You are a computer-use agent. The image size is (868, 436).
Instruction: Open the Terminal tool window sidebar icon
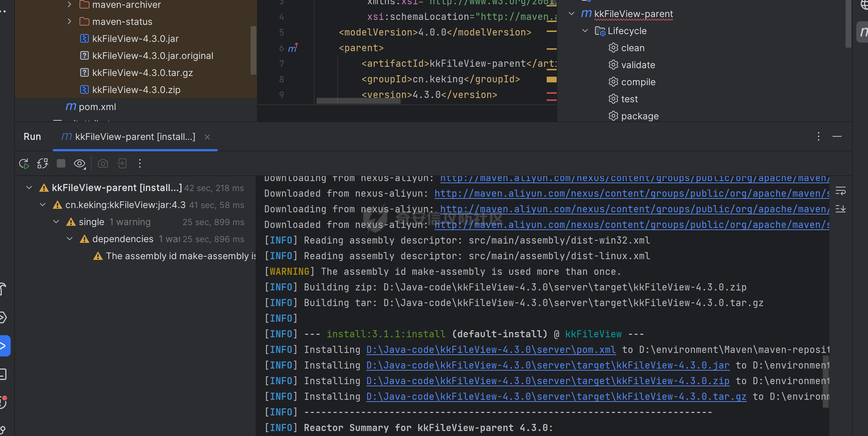3,374
